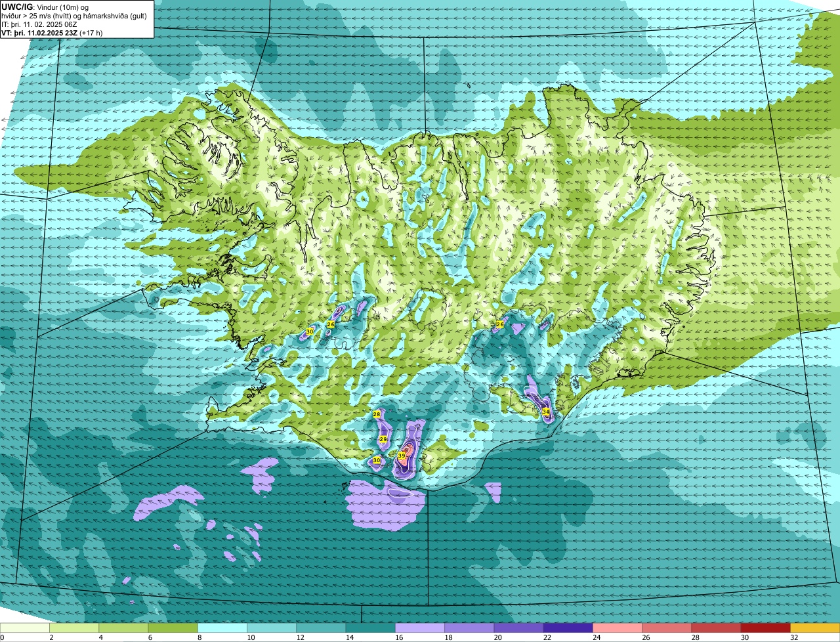Select the eastern 26 gust label
Screen dimensions: 840x642
tap(500, 324)
